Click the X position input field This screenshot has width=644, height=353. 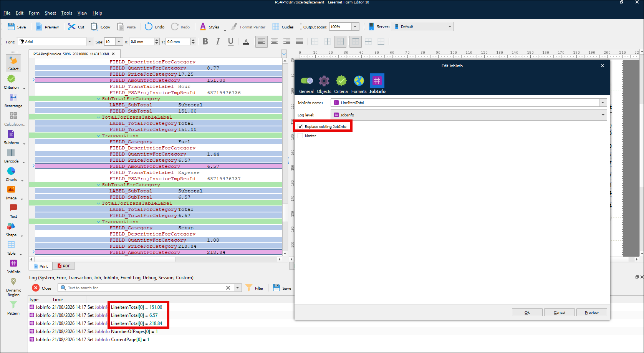click(141, 41)
